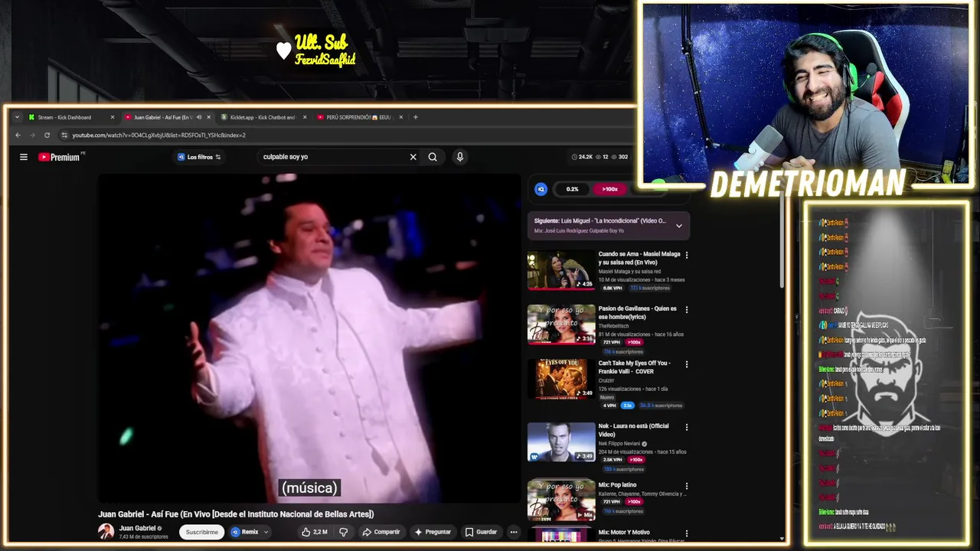Click the video title 'Juan Gabriel - Así Fue'
This screenshot has width=980, height=551.
236,514
